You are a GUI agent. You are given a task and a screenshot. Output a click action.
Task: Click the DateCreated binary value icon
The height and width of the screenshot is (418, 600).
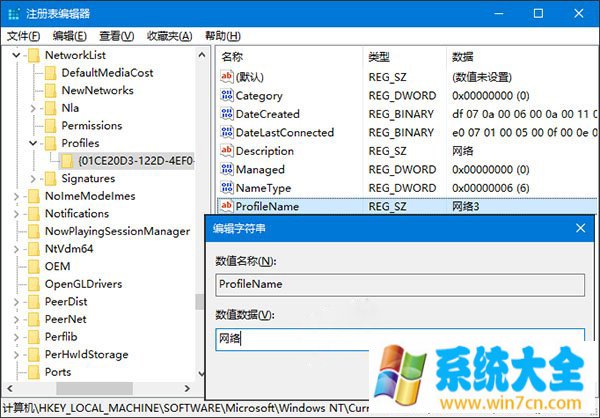pos(227,114)
